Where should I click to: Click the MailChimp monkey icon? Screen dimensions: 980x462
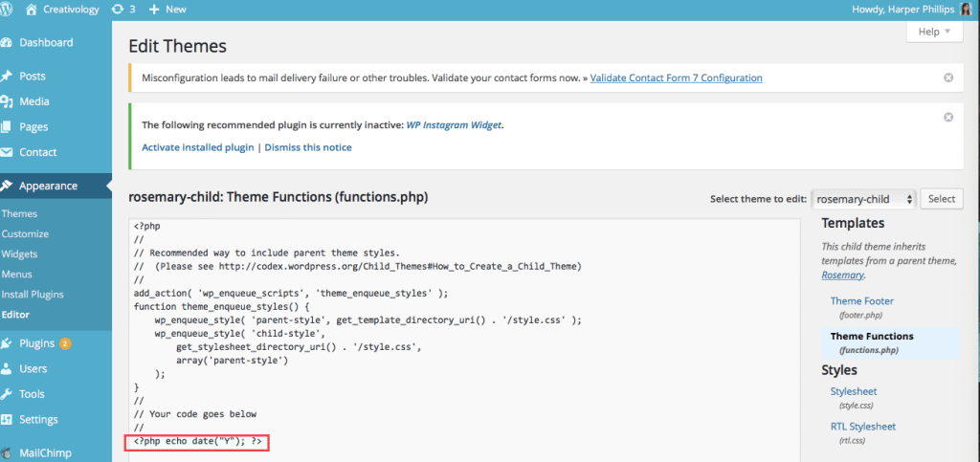point(7,453)
